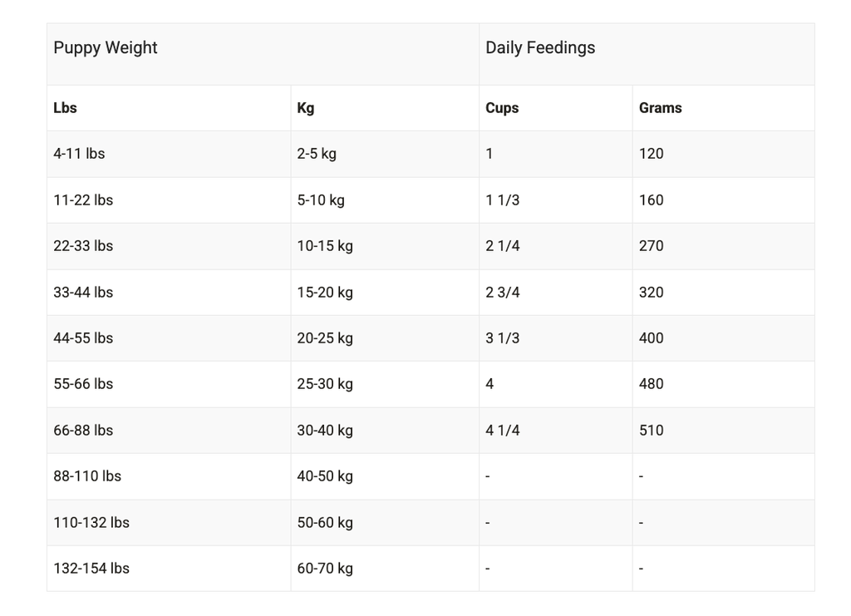Click the 1 1/3 cups value
Viewport: 851px width, 616px height.
click(x=503, y=200)
